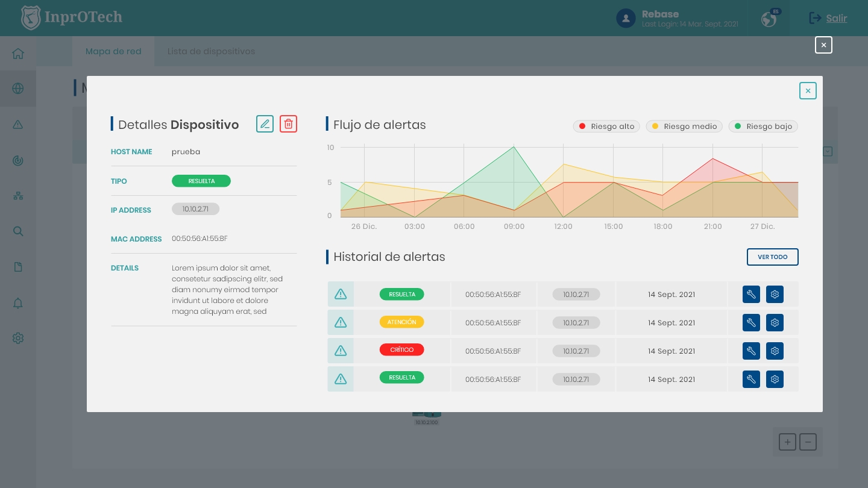Click the Rebase user avatar icon

coord(626,18)
